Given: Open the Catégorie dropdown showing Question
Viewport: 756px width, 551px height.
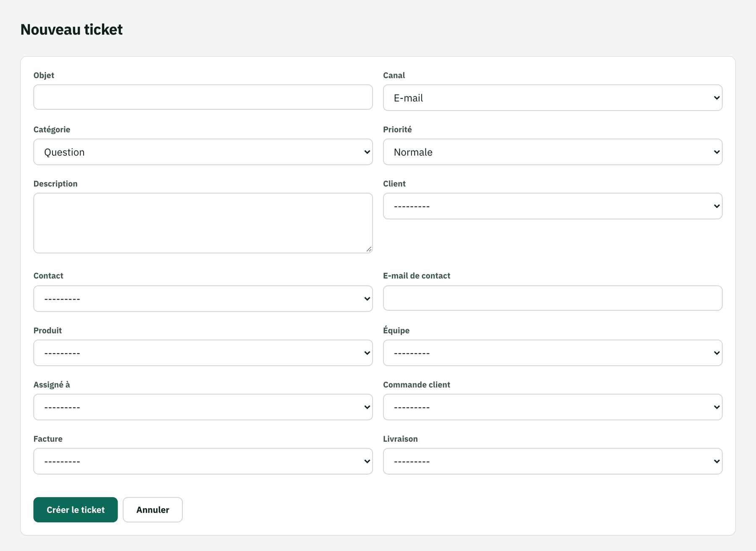Looking at the screenshot, I should point(203,152).
